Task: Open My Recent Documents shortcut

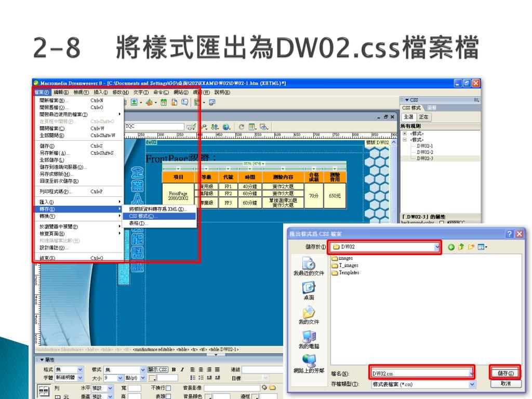Action: tap(309, 266)
